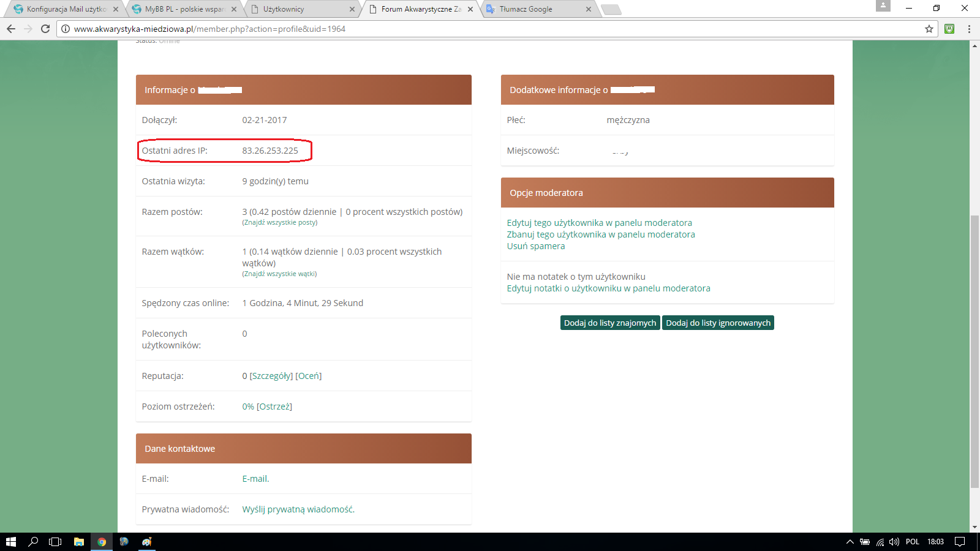Viewport: 980px width, 551px height.
Task: Open File Explorer from the taskbar
Action: pyautogui.click(x=78, y=542)
